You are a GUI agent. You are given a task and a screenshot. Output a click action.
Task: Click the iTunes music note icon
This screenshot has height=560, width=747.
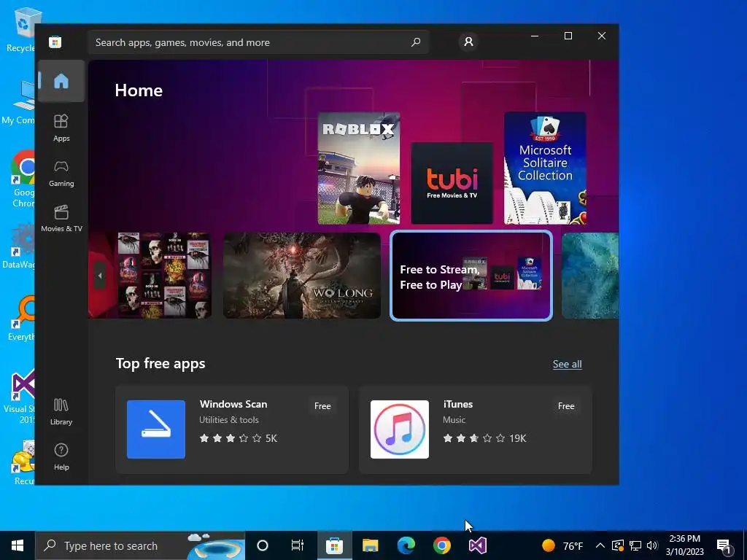point(400,429)
